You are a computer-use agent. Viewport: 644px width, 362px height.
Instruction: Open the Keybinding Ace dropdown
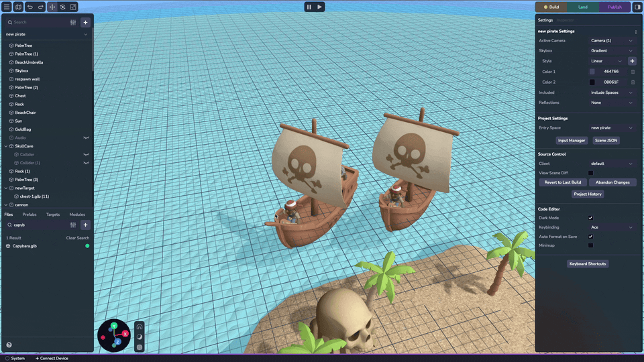[x=611, y=227]
